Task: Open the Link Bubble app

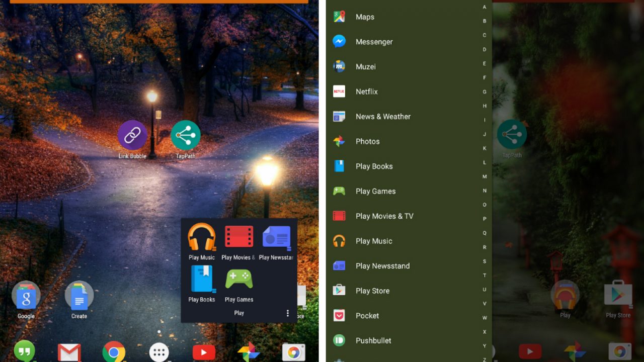Action: [x=132, y=136]
